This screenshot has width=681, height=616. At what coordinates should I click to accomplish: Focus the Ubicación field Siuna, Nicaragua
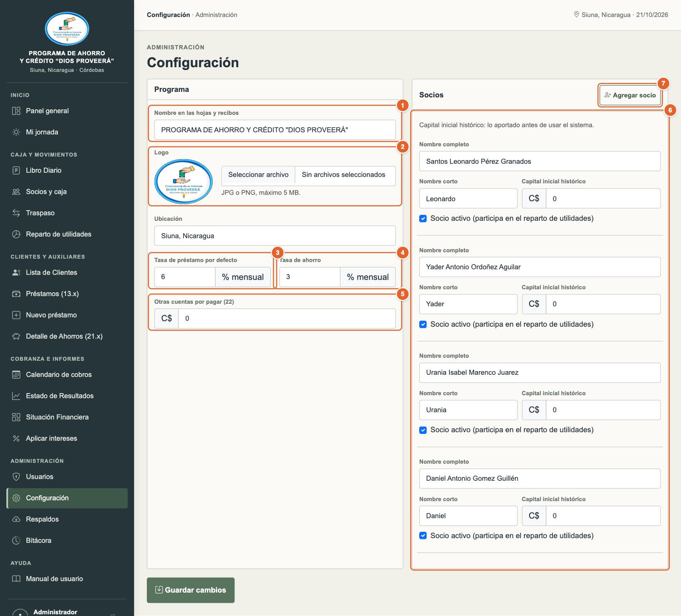pyautogui.click(x=275, y=236)
